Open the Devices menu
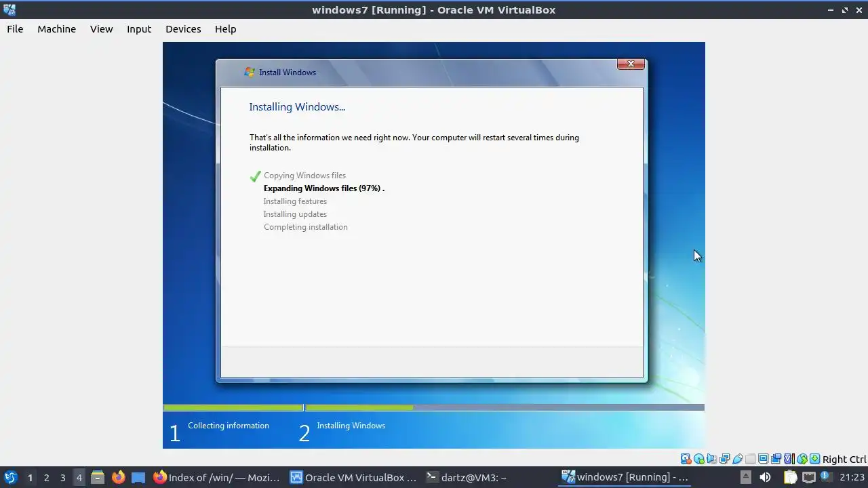Image resolution: width=868 pixels, height=488 pixels. point(183,29)
